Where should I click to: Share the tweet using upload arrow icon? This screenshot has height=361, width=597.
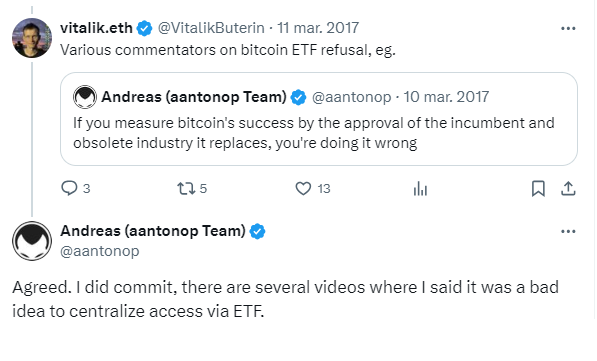[568, 188]
